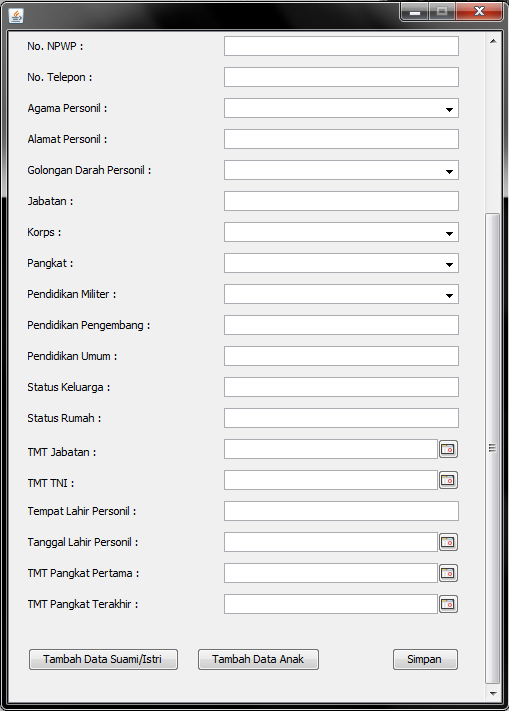509x711 pixels.
Task: Click the vertical scrollbar thumb
Action: 493,448
